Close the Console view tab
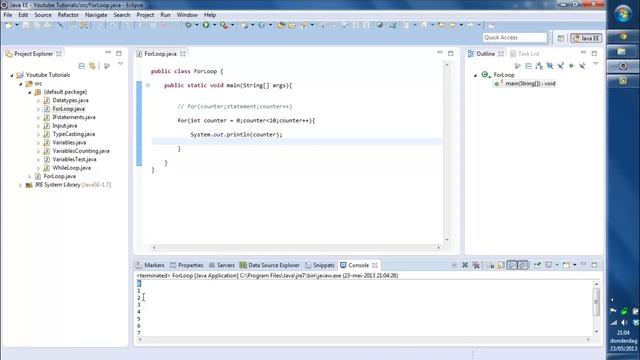Viewport: 640px width, 360px height. click(x=375, y=265)
